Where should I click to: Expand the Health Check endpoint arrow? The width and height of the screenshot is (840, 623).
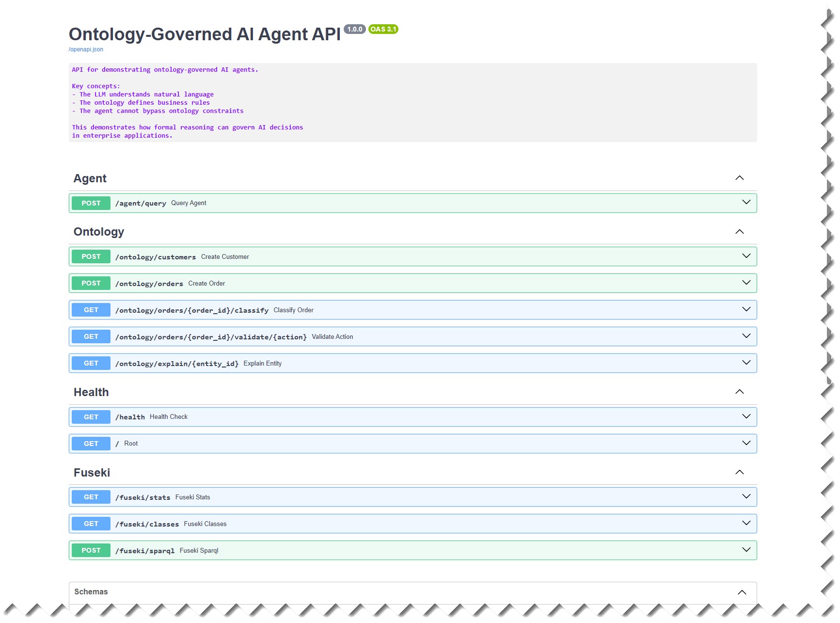[746, 417]
